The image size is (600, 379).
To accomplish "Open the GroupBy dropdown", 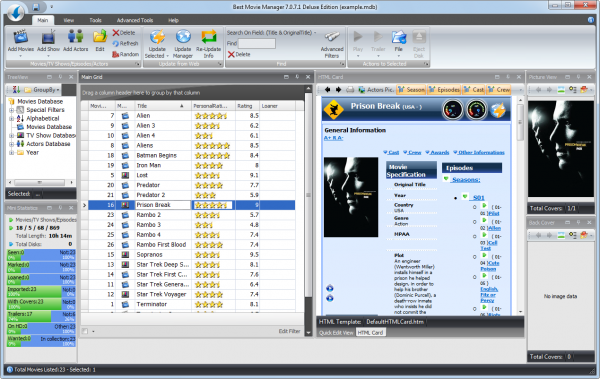I will tap(42, 90).
